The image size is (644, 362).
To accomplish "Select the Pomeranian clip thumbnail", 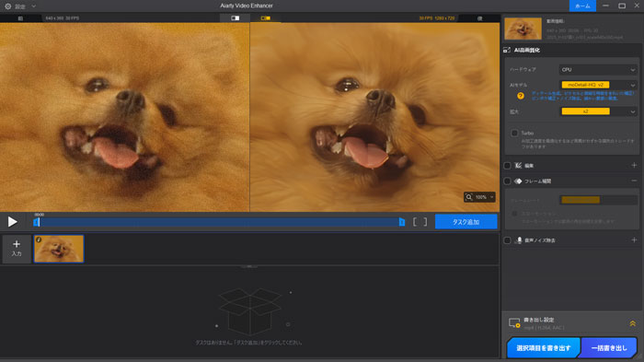I will point(59,249).
